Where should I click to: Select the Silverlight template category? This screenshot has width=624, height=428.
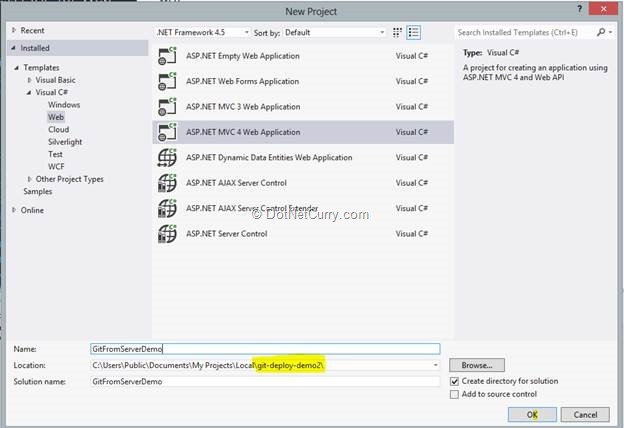pos(65,142)
